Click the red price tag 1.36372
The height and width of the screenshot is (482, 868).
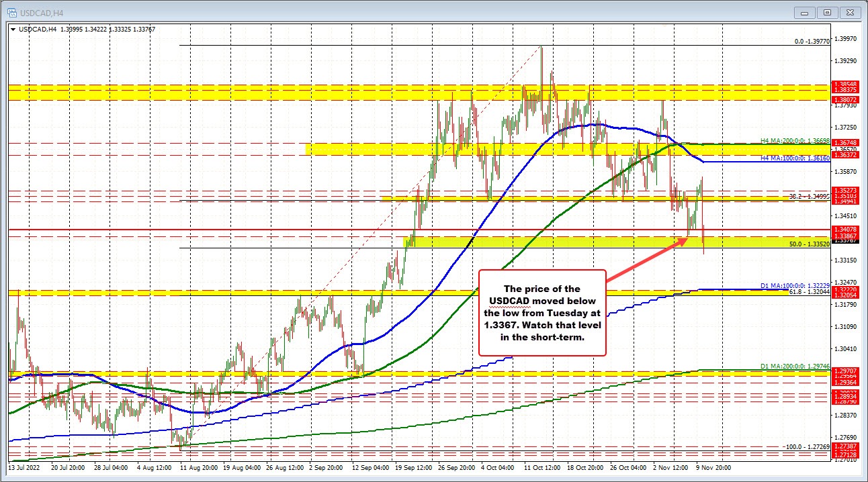click(844, 154)
